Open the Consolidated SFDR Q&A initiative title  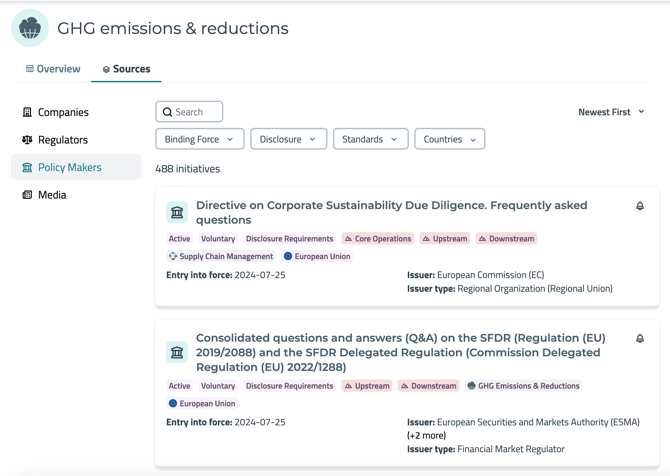(x=397, y=352)
